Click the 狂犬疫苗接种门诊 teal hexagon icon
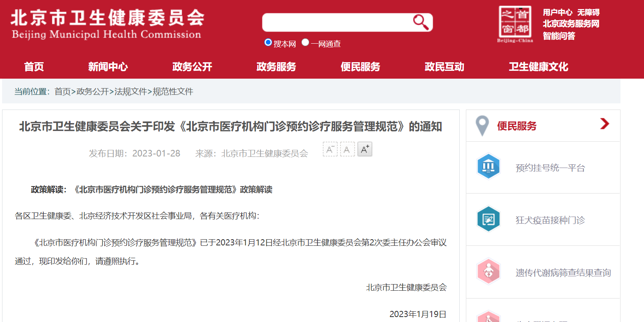The width and height of the screenshot is (644, 322). [488, 219]
